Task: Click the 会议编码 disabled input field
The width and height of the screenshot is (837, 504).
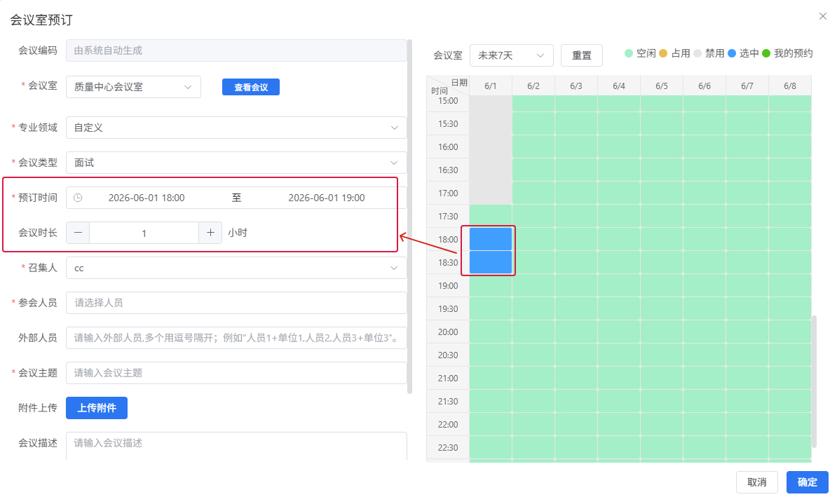Action: (236, 50)
